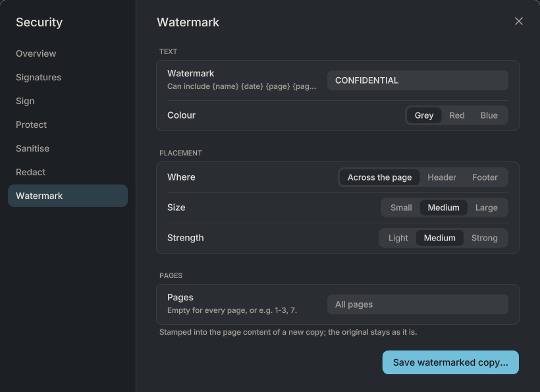Switch to the Sanitise section
This screenshot has height=392, width=540.
(x=68, y=148)
